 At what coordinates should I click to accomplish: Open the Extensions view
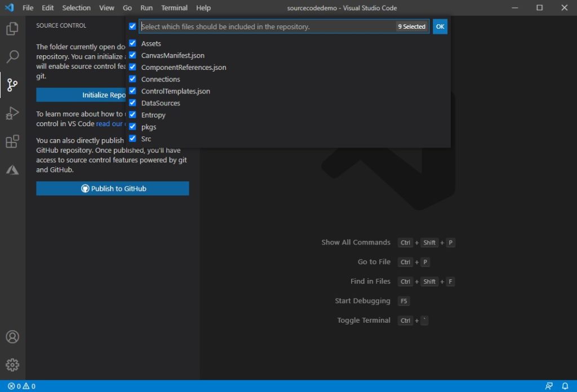tap(12, 141)
